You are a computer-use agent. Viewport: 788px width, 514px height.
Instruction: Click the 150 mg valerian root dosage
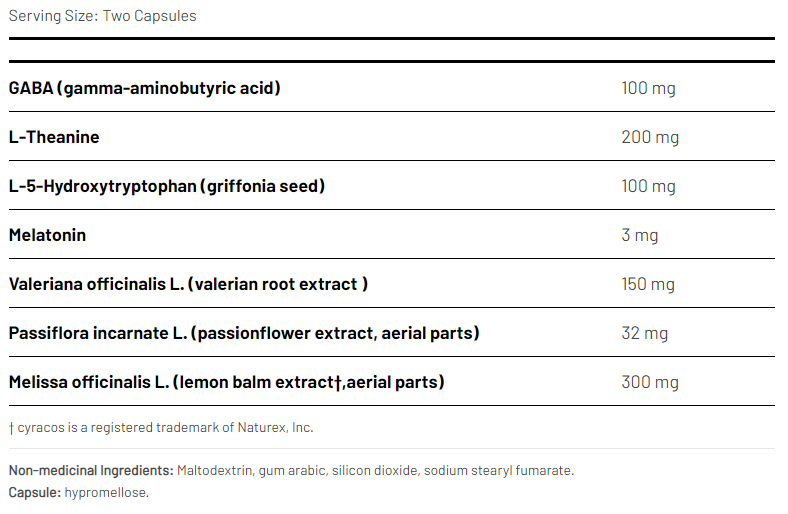click(648, 284)
